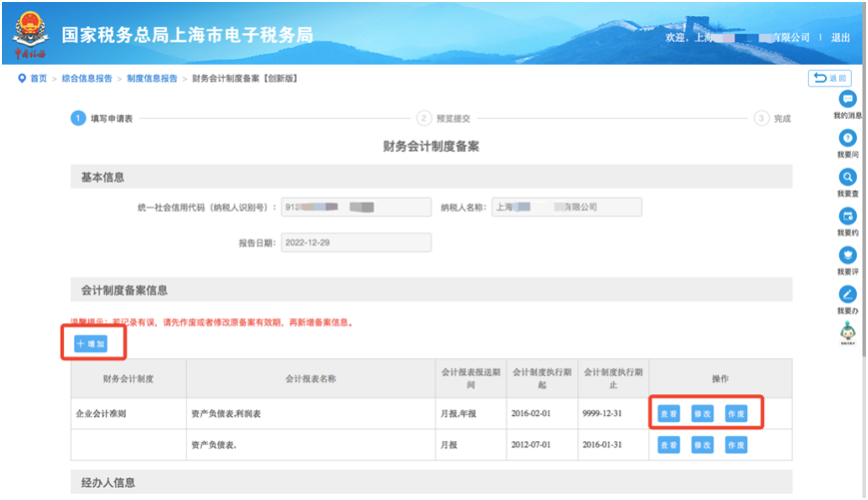Open 制度信息报告 breadcrumb link
Image resolution: width=868 pixels, height=500 pixels.
coord(153,78)
